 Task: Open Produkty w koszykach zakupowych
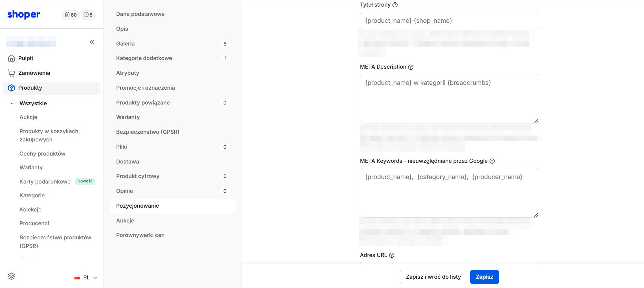(49, 136)
